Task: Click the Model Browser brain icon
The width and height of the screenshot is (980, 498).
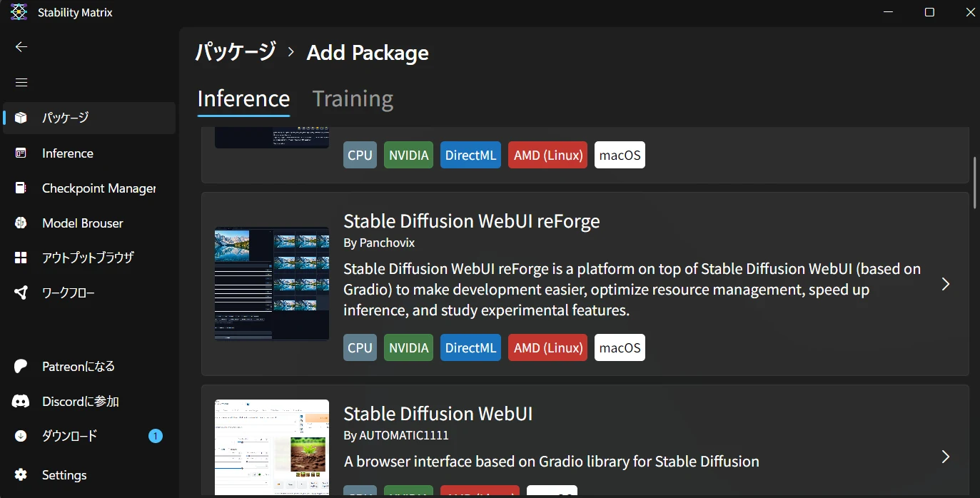Action: pos(21,223)
